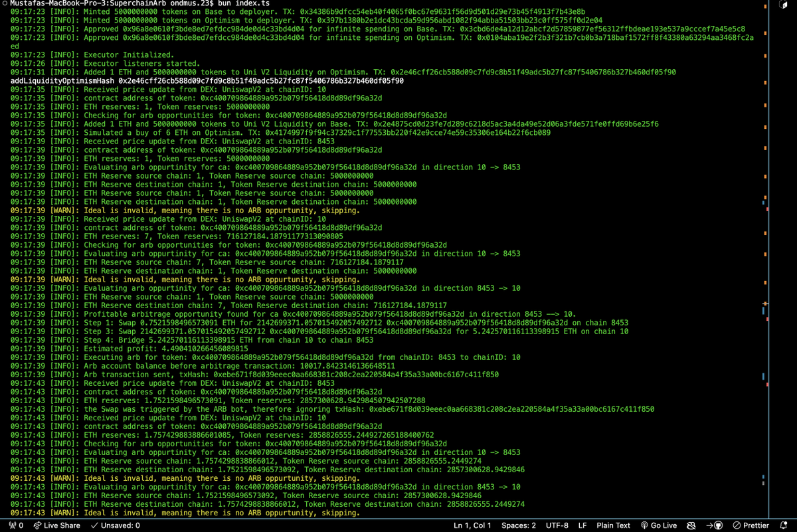
Task: Click the vertical scrollbar overview ruler
Action: coord(765,259)
